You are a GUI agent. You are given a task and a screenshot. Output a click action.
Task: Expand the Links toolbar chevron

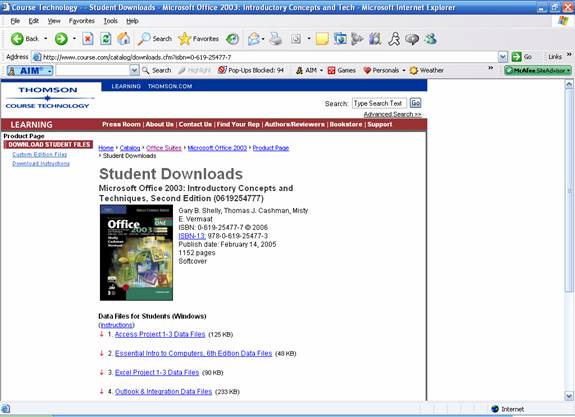(x=569, y=55)
